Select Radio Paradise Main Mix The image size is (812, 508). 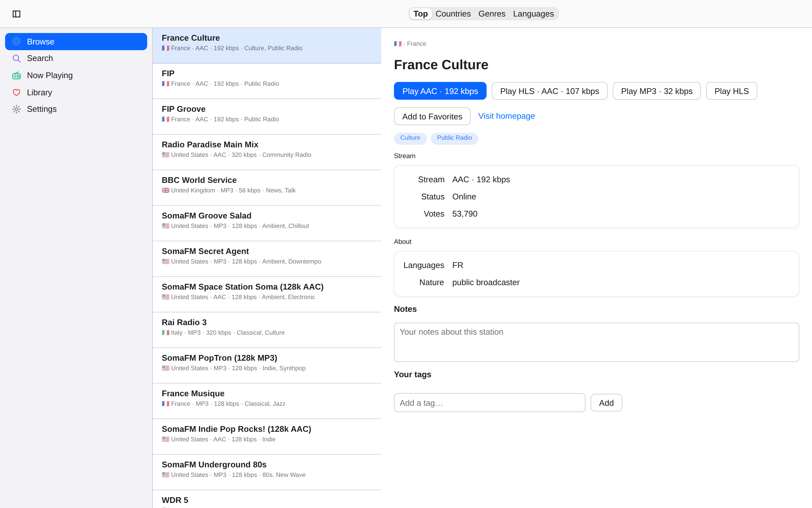click(267, 152)
